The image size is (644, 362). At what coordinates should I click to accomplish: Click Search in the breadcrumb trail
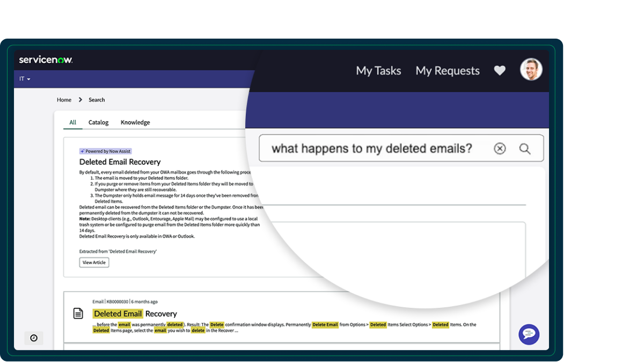tap(96, 99)
